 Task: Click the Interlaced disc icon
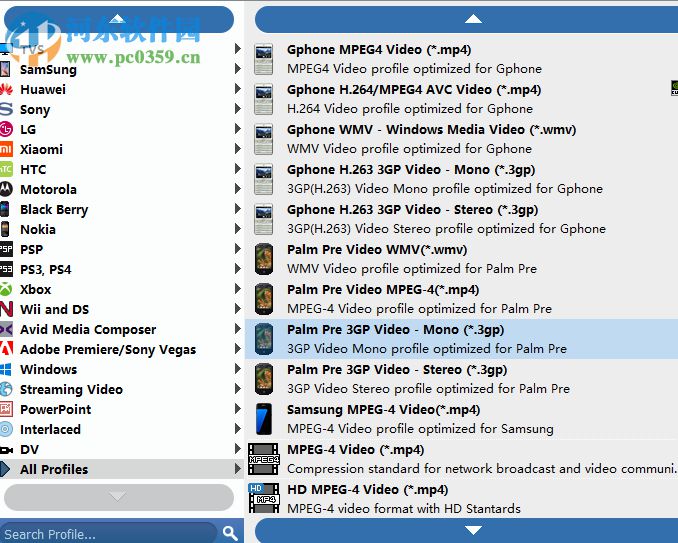coord(6,429)
